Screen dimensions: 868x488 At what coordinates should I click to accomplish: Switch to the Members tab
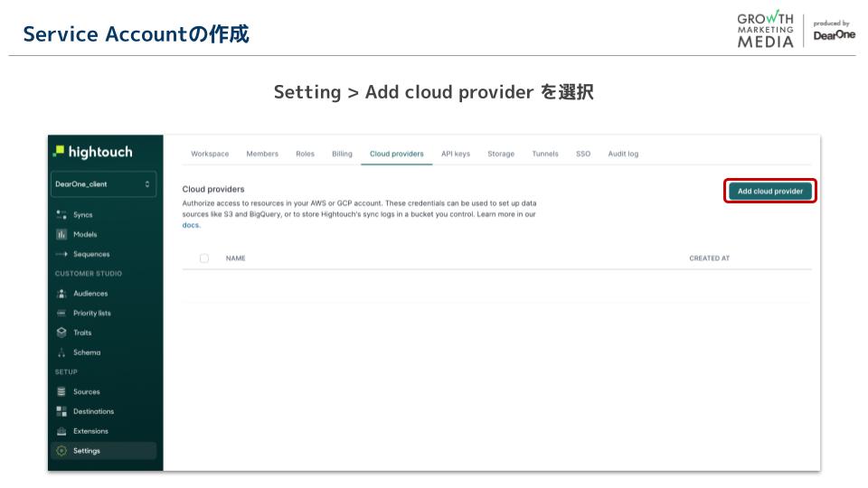click(262, 154)
